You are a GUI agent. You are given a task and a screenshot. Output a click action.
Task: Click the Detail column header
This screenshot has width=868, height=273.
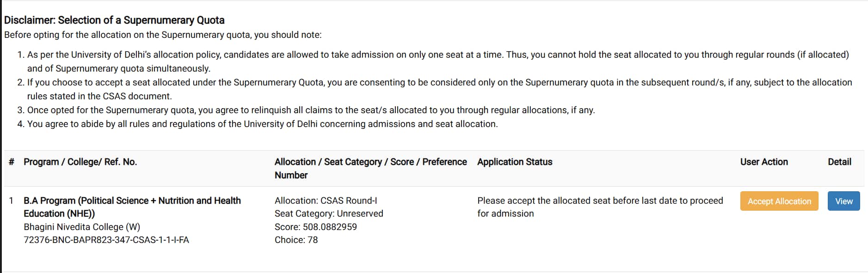coord(839,162)
